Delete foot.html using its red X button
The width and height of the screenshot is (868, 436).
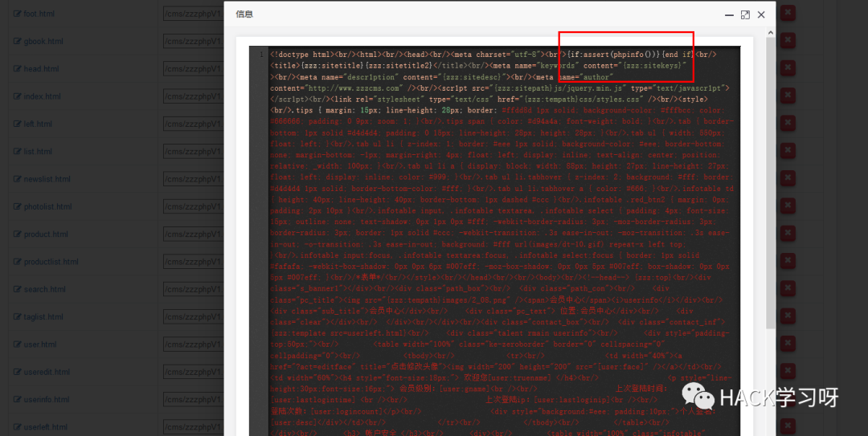[788, 14]
